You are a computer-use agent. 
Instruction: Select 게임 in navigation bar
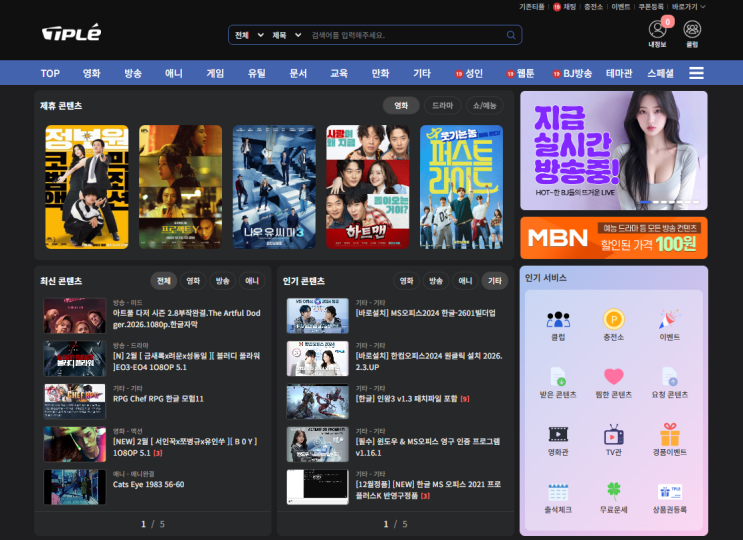pyautogui.click(x=215, y=73)
